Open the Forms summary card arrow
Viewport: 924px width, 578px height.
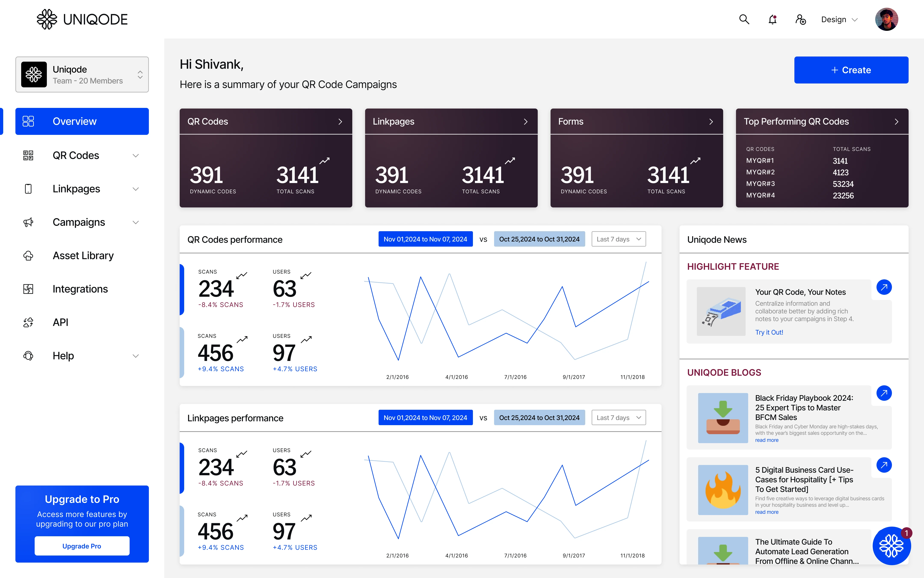[711, 122]
